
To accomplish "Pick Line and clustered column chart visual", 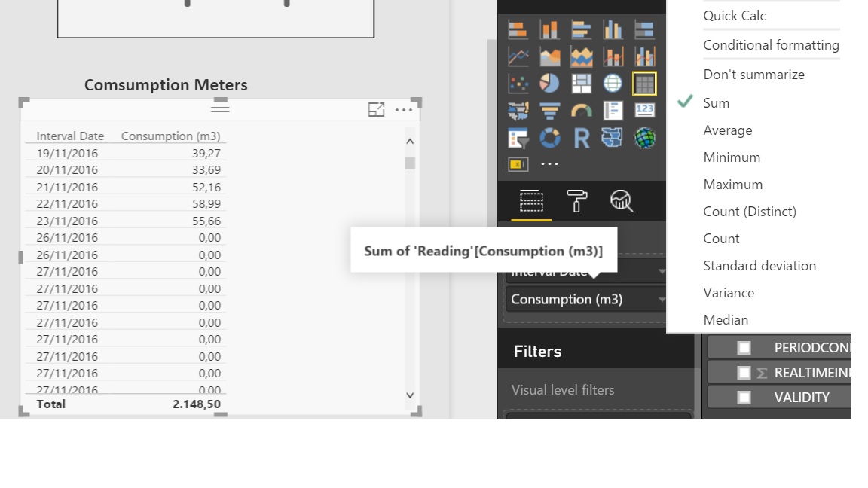I will pyautogui.click(x=644, y=56).
